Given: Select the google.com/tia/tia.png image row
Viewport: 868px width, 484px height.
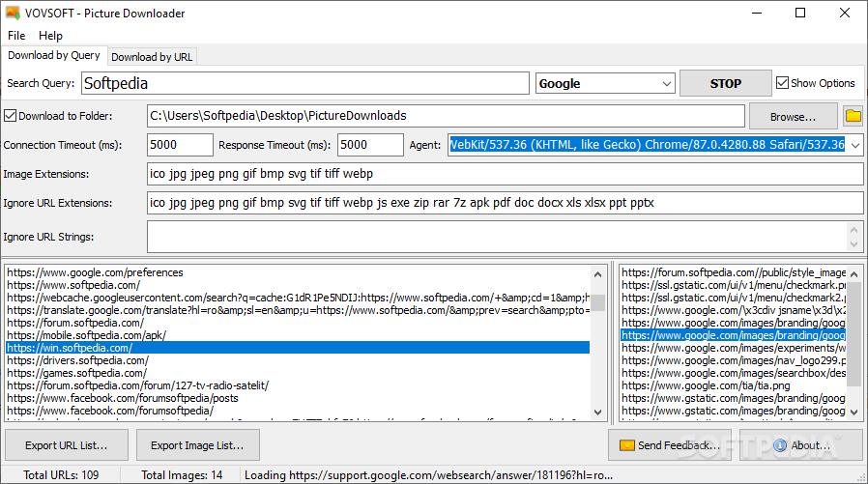Looking at the screenshot, I should click(734, 385).
